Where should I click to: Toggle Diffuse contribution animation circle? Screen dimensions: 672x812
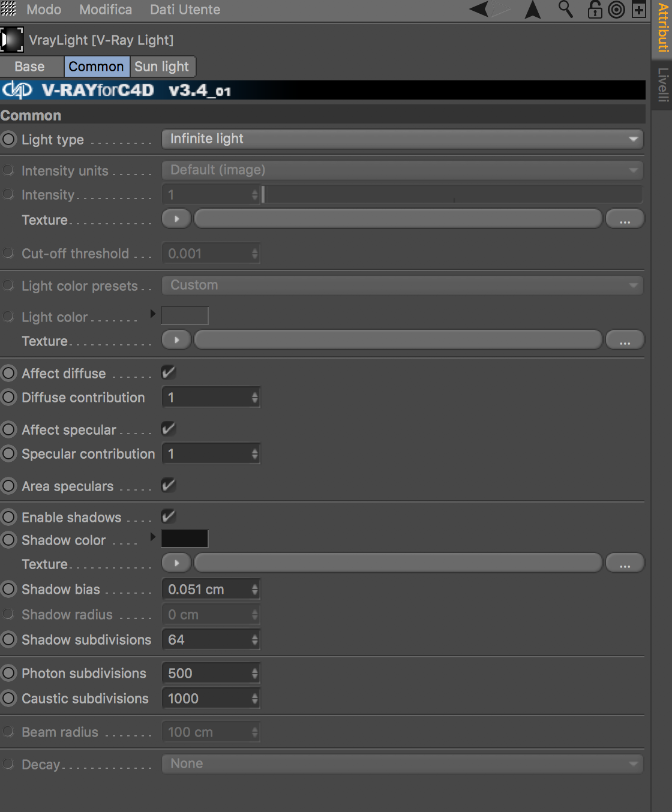pyautogui.click(x=8, y=397)
